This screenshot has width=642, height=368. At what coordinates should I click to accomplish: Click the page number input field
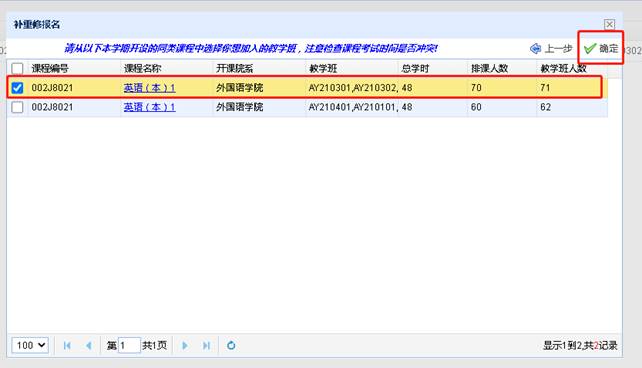pyautogui.click(x=129, y=345)
